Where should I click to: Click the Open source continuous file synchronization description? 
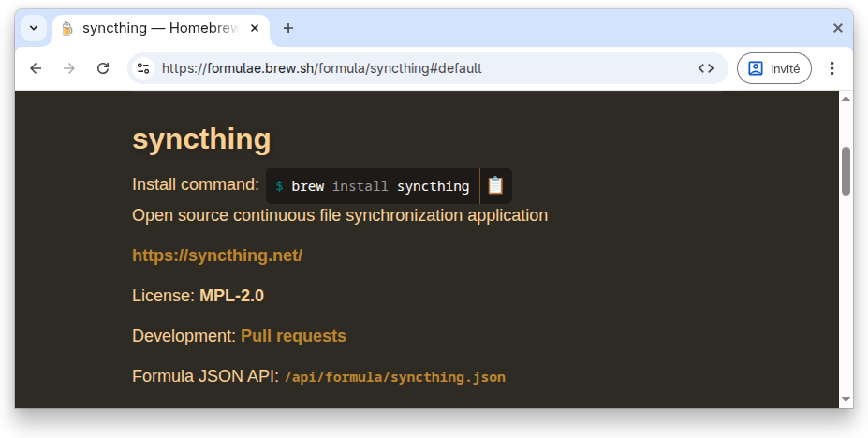[340, 215]
